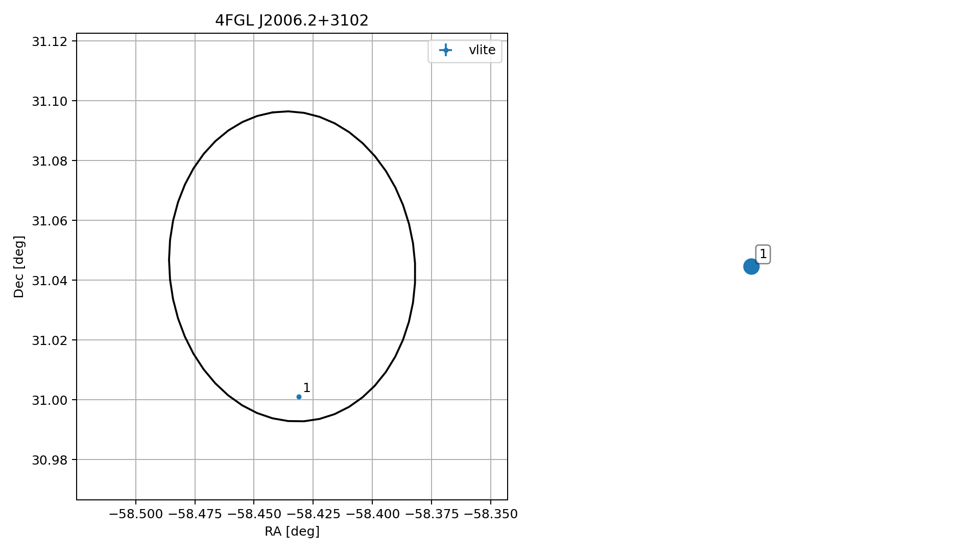Click the x-axis tick label −58.350

pyautogui.click(x=491, y=514)
